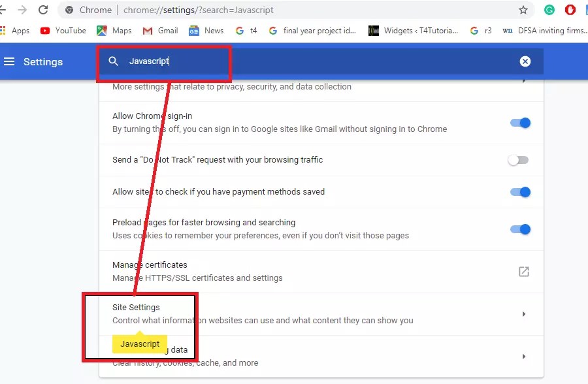Click the Chrome site info icon in address bar

click(70, 10)
